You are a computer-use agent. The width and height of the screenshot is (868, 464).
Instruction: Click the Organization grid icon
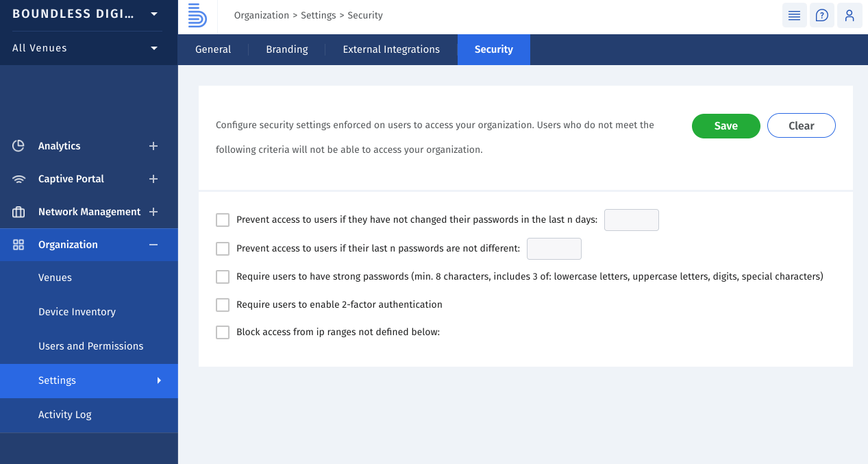point(18,245)
